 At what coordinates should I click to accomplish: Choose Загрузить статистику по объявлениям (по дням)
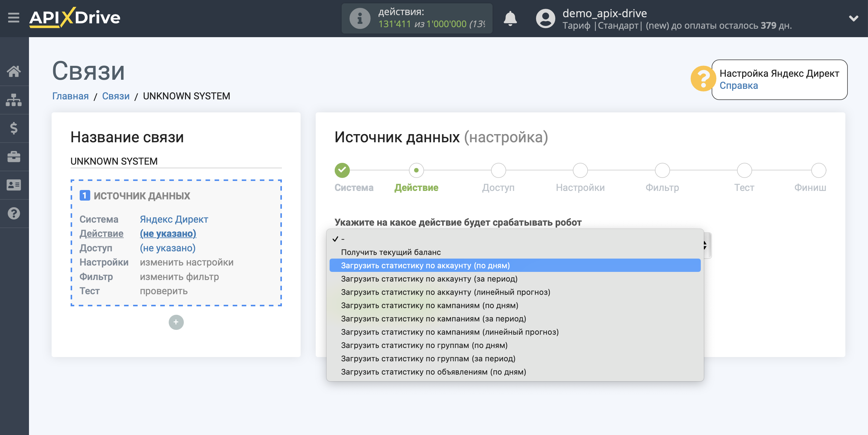[x=515, y=372]
